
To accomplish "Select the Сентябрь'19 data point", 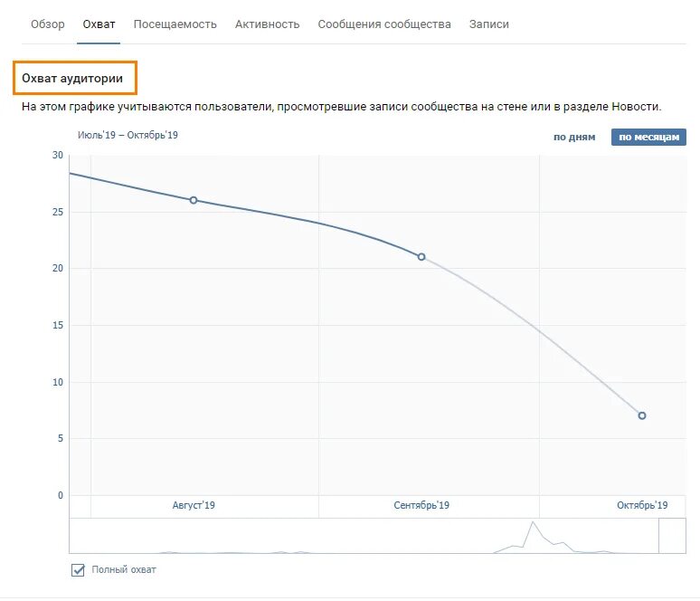I will (x=421, y=257).
